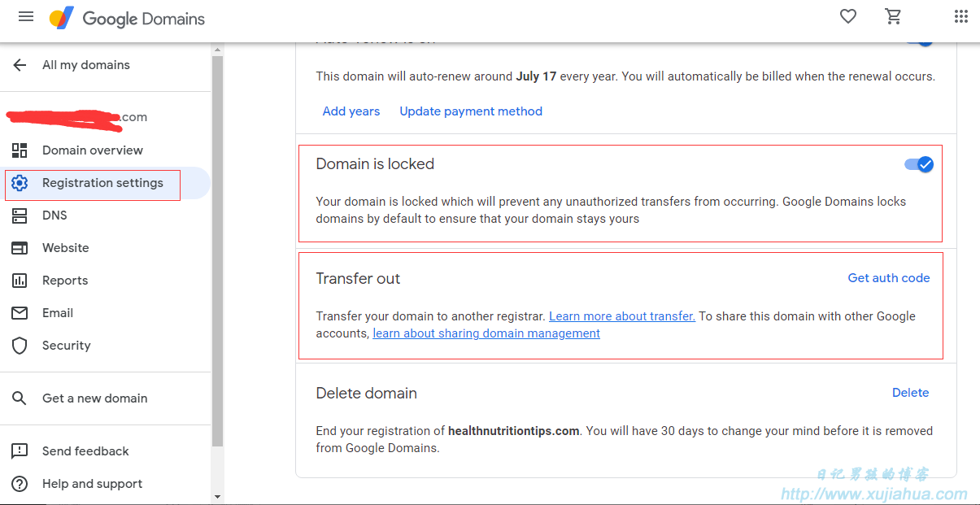Open Learn more about transfer link
The width and height of the screenshot is (980, 505).
coord(622,316)
